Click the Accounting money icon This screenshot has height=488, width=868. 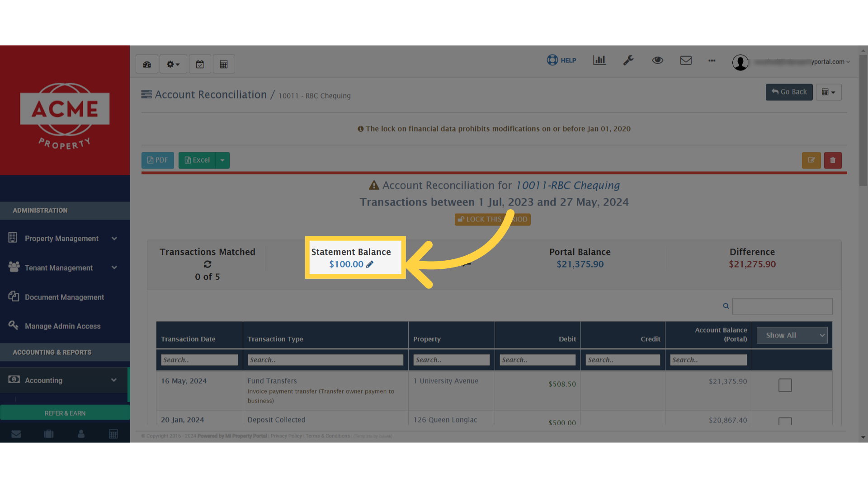tap(14, 380)
